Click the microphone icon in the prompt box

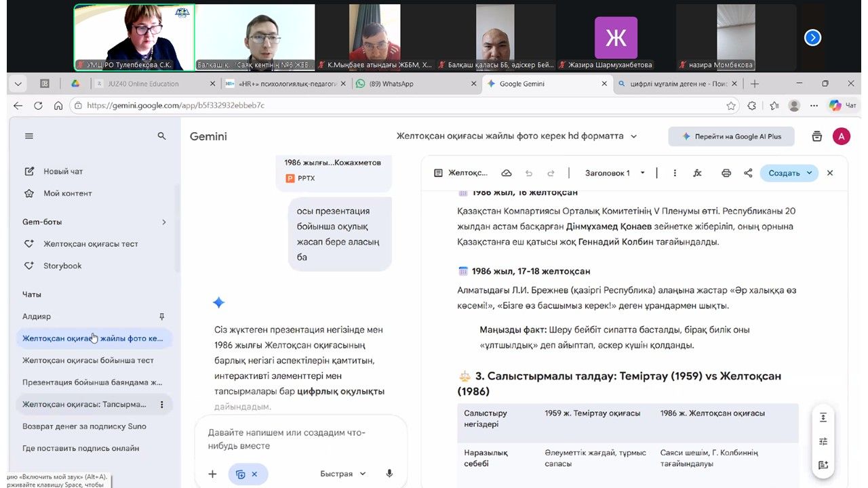pos(389,474)
